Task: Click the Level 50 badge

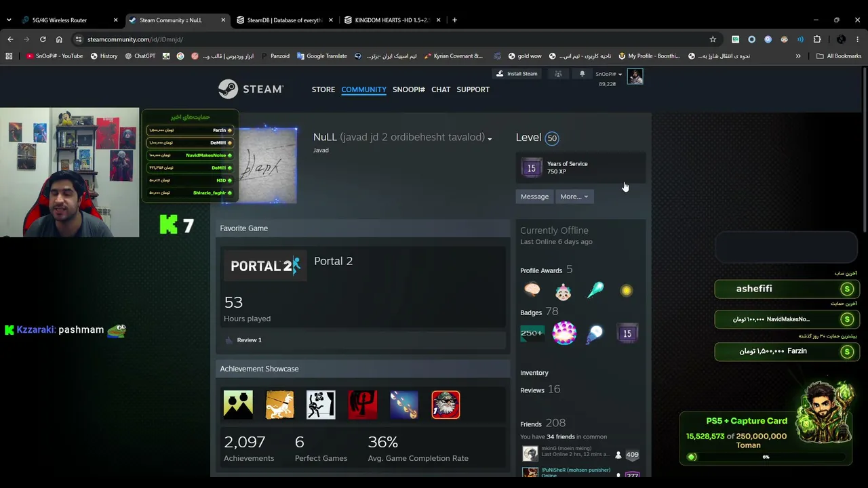Action: click(x=552, y=138)
